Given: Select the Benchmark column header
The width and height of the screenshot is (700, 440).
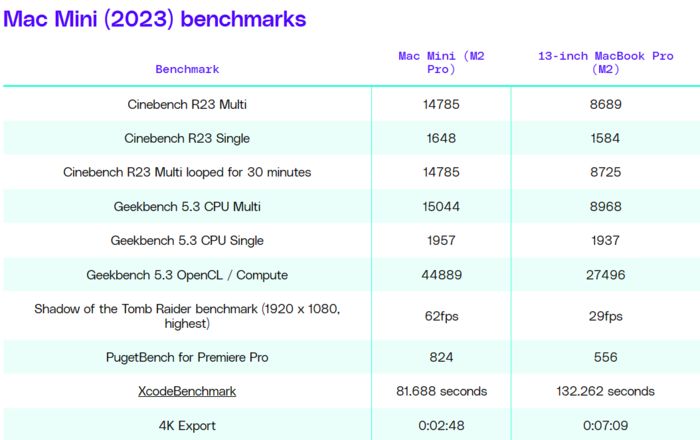Looking at the screenshot, I should [x=187, y=69].
